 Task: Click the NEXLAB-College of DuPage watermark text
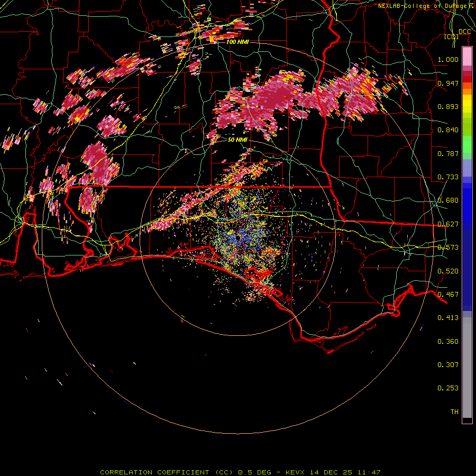pyautogui.click(x=427, y=6)
